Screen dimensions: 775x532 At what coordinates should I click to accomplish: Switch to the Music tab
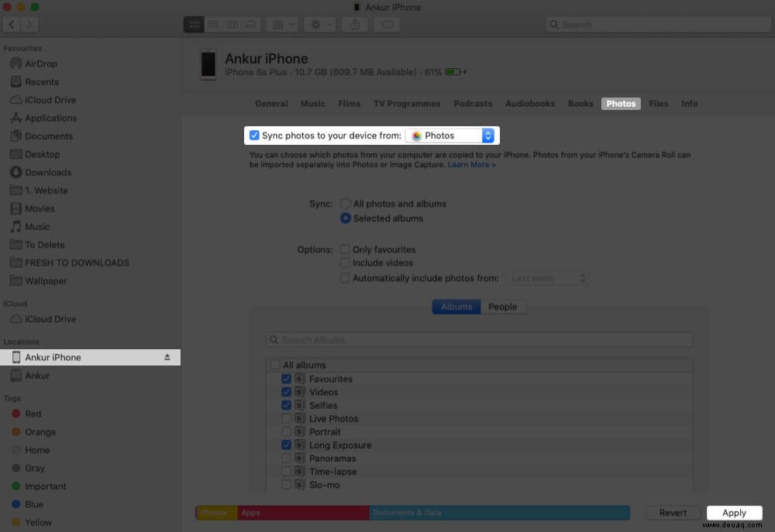(x=313, y=104)
